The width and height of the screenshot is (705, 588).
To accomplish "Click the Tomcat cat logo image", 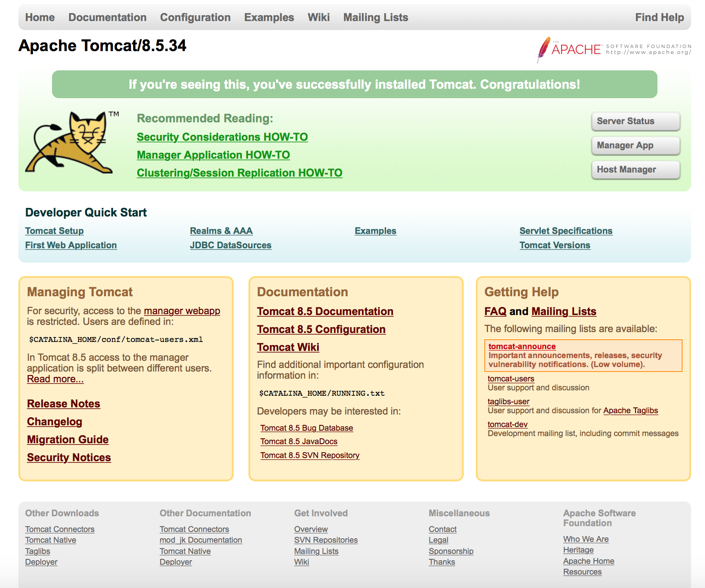I will 72,142.
